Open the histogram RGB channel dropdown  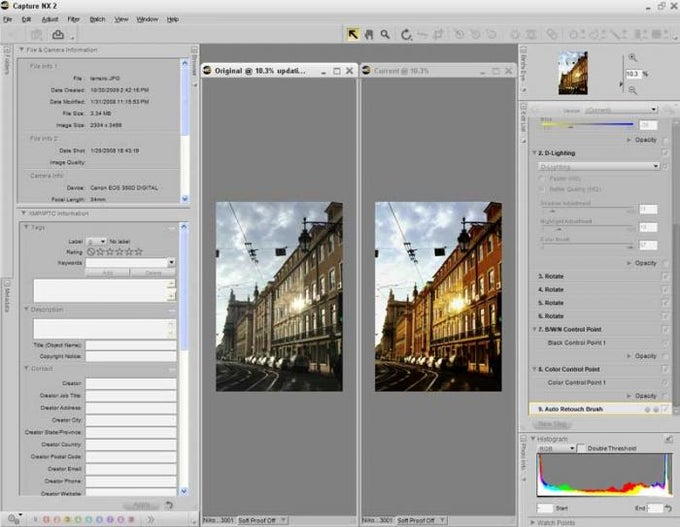point(556,448)
